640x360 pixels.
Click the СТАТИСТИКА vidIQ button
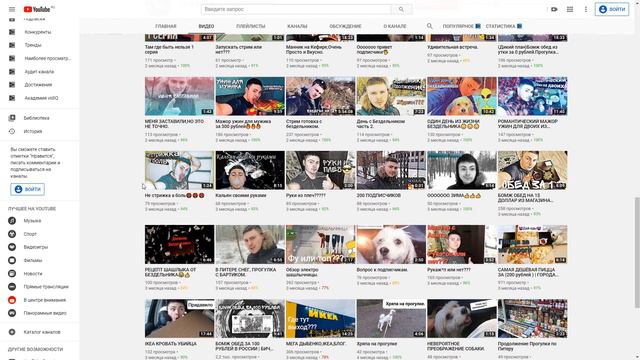[504, 26]
